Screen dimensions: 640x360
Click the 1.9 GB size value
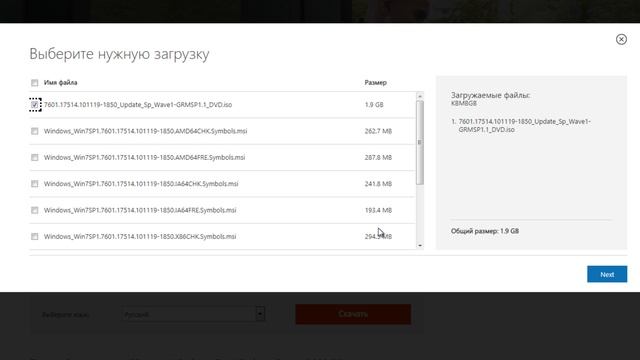[x=374, y=105]
